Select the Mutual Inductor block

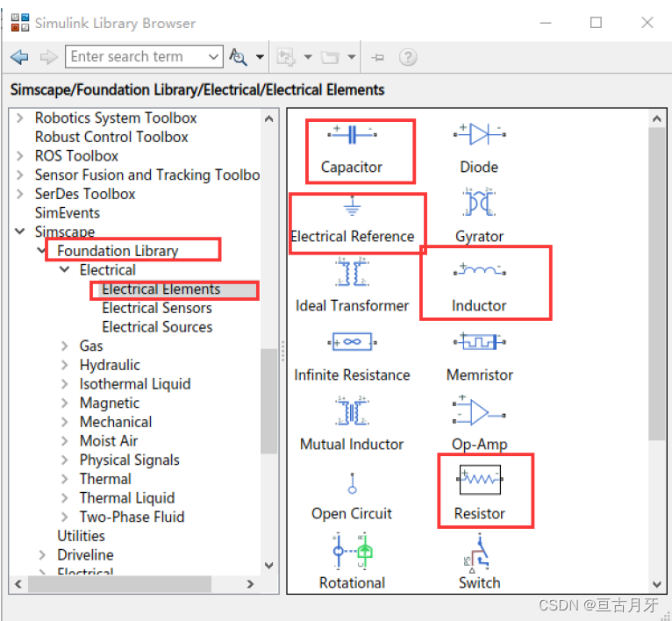point(352,410)
